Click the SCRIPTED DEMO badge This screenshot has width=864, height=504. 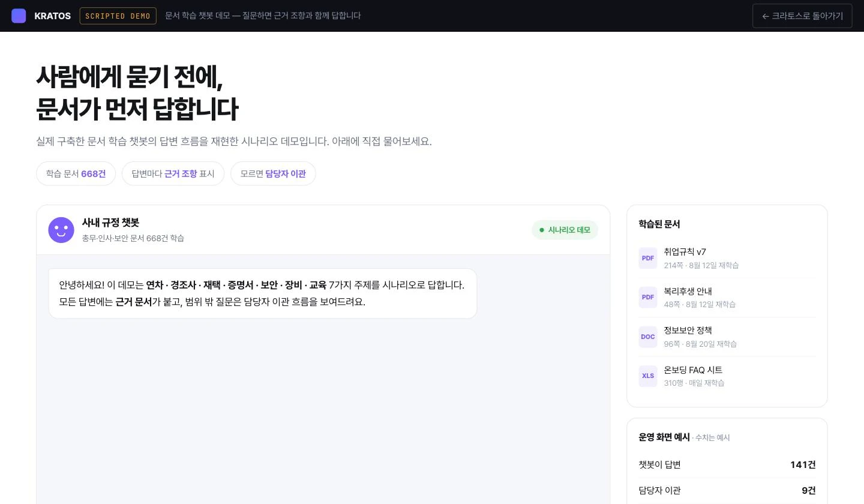tap(118, 16)
